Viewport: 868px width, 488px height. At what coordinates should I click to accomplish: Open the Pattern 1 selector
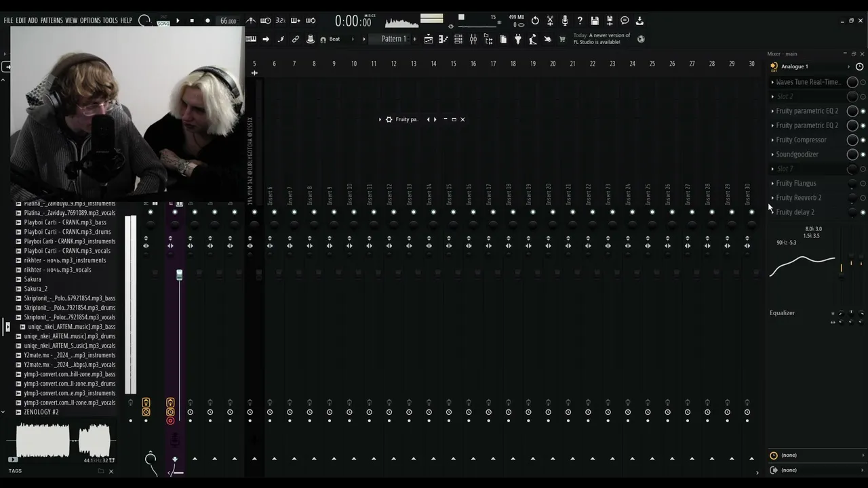[x=394, y=39]
